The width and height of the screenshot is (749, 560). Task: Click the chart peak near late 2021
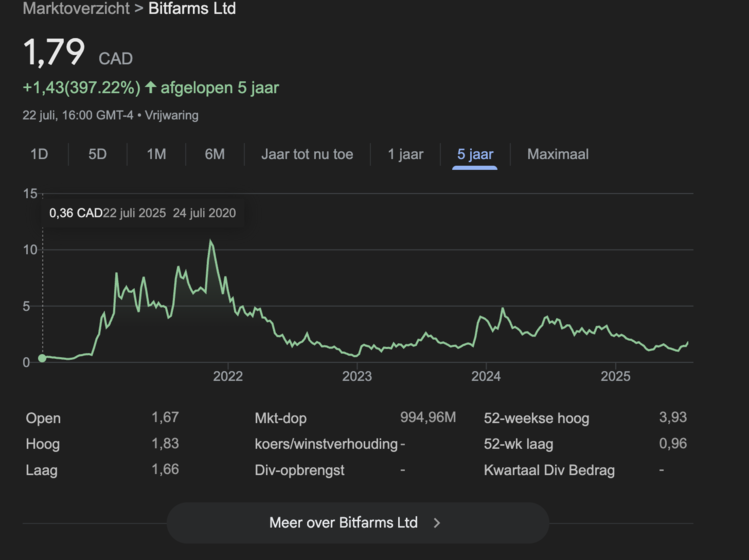(211, 241)
